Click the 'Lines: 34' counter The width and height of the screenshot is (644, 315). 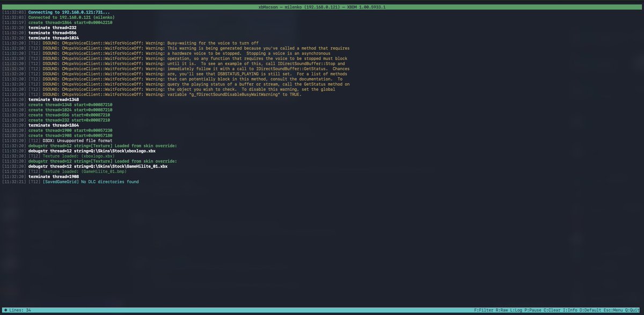click(x=20, y=311)
